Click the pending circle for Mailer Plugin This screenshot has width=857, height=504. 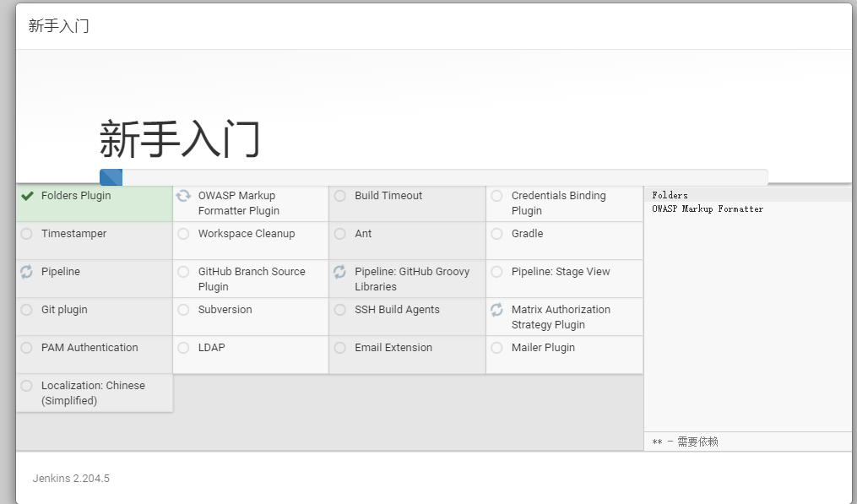(x=496, y=348)
